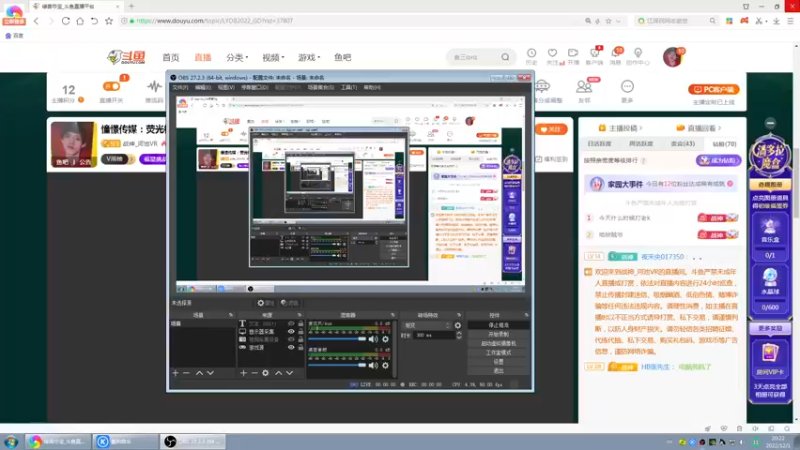Viewport: 800px width, 450px height.
Task: Go to browser home page
Action: coord(80,21)
